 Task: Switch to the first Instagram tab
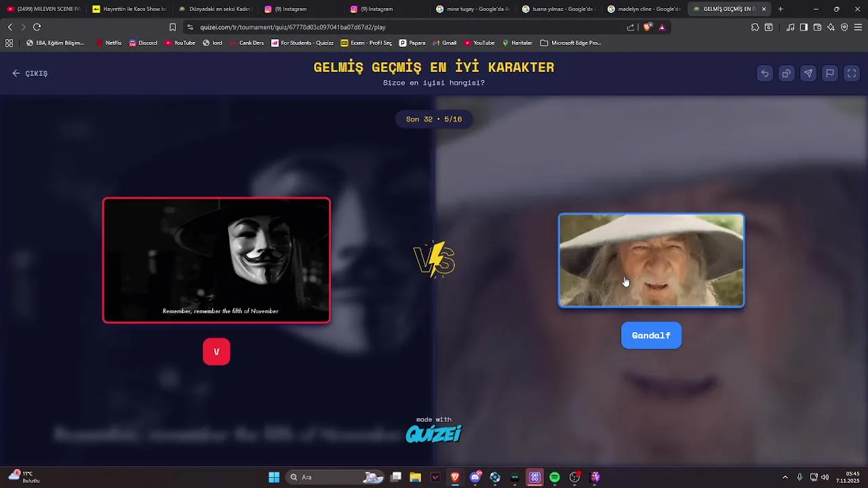pyautogui.click(x=301, y=9)
